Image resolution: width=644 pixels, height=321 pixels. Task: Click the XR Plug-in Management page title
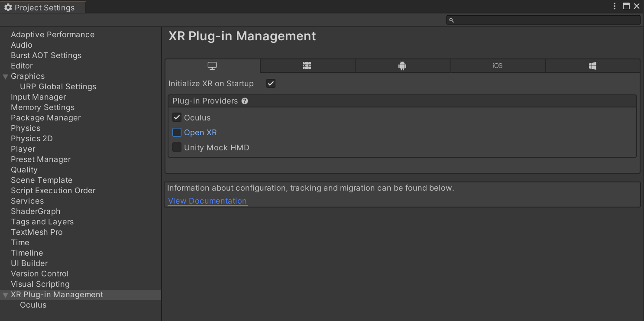pos(242,36)
